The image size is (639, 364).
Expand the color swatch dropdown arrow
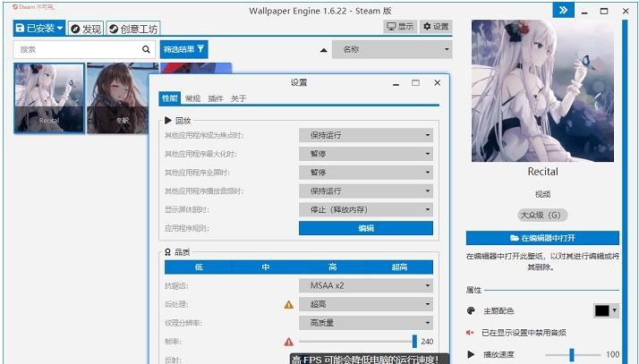(x=614, y=310)
